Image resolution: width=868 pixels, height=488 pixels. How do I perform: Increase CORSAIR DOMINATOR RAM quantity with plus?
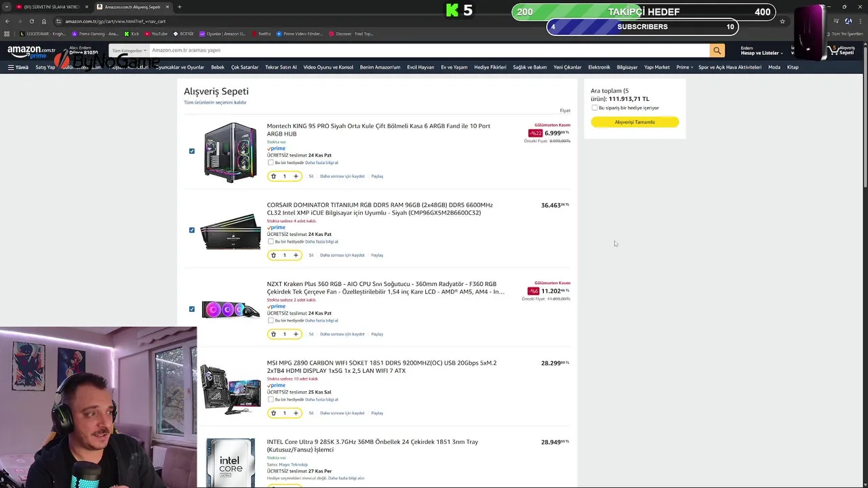(x=296, y=255)
